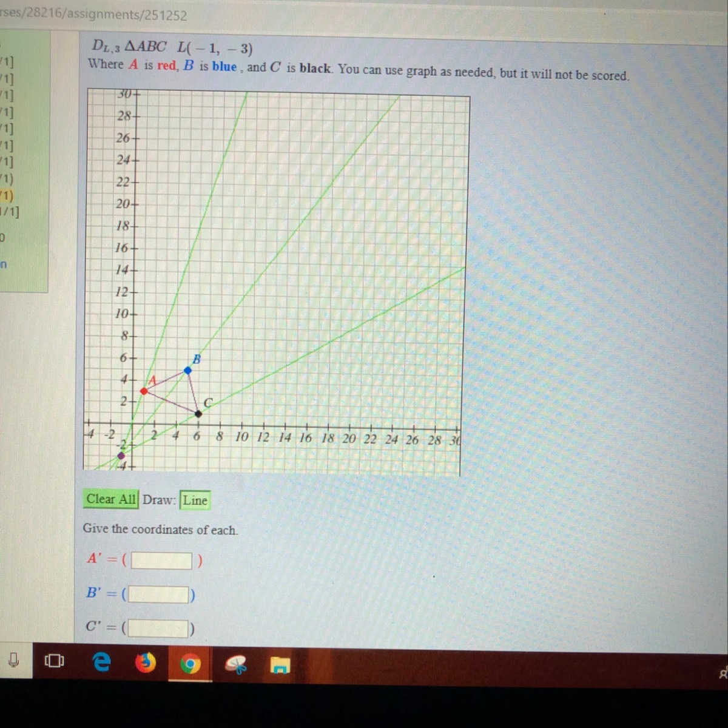
Task: Select the purple point L on the graph
Action: tap(121, 456)
